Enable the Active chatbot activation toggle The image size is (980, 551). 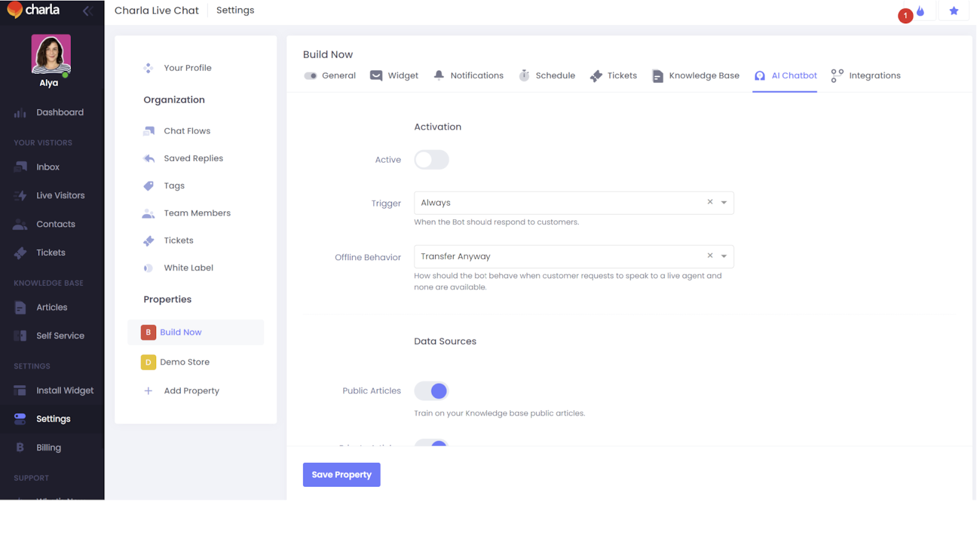pyautogui.click(x=431, y=160)
